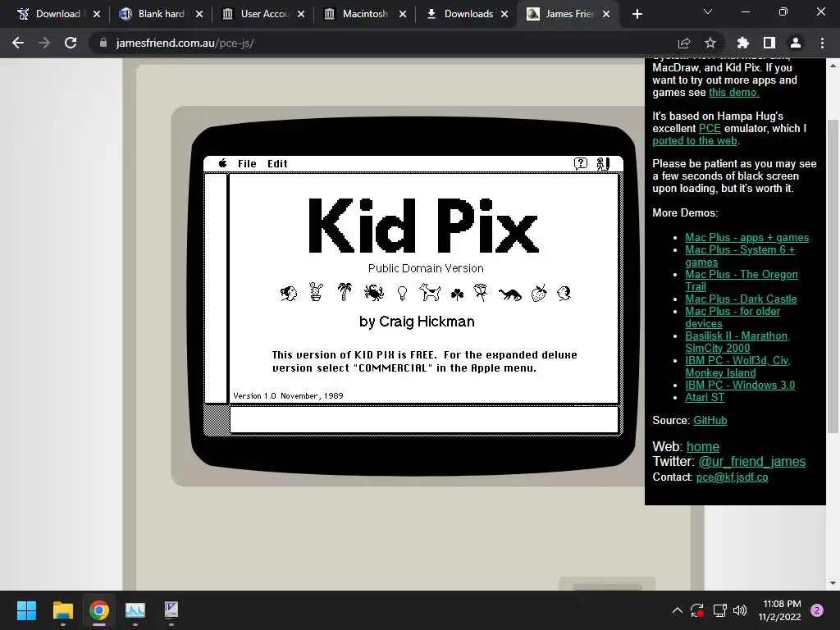
Task: Click the girl face stamp icon
Action: tap(289, 293)
